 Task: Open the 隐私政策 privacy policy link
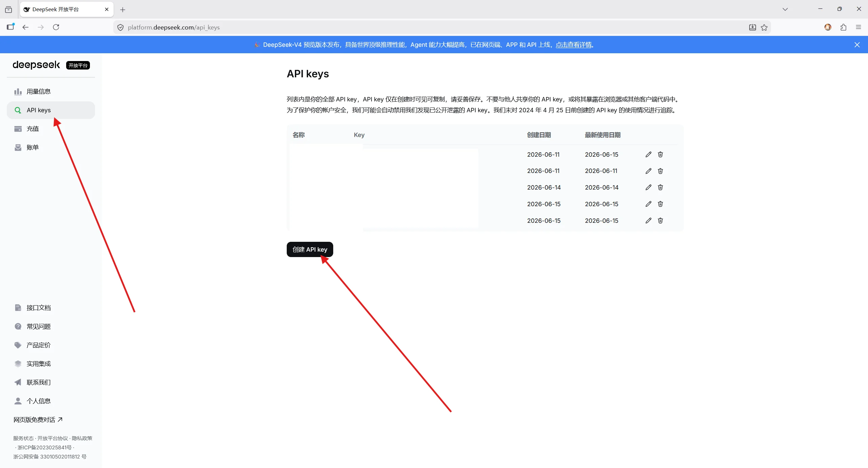(x=82, y=438)
